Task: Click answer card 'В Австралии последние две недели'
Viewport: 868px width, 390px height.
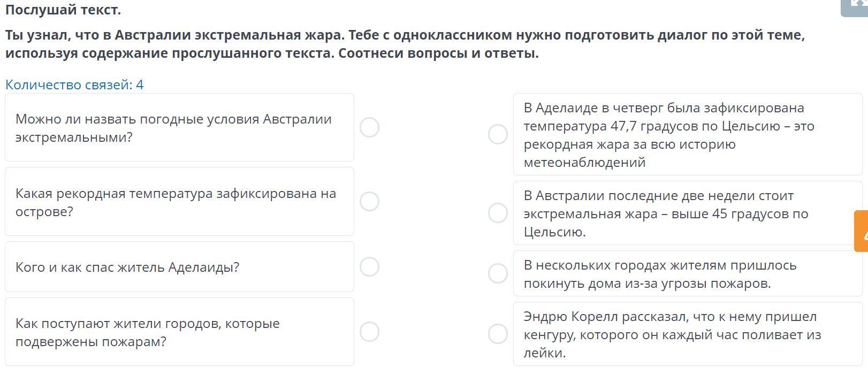Action: pos(687,213)
